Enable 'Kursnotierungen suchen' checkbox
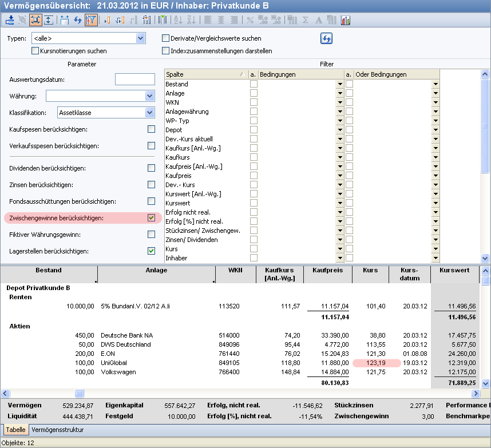 point(35,51)
